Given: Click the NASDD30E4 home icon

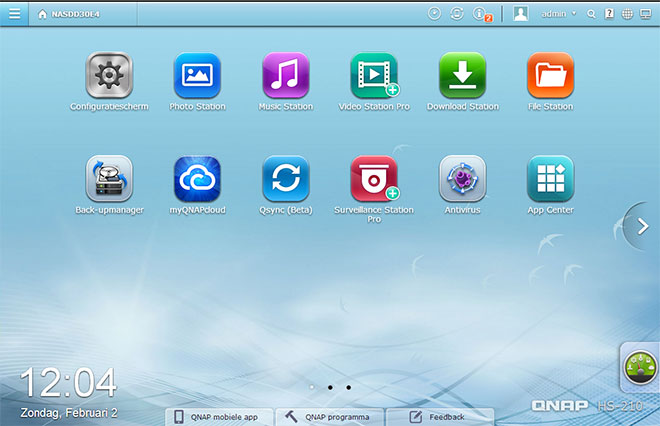Looking at the screenshot, I should tap(42, 14).
